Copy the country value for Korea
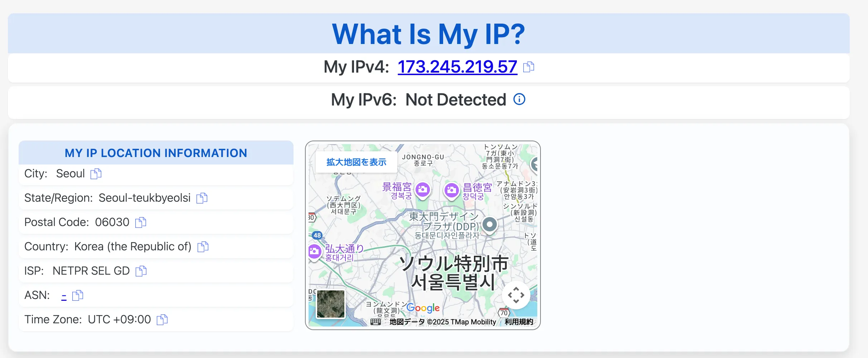The height and width of the screenshot is (358, 868). pyautogui.click(x=203, y=246)
